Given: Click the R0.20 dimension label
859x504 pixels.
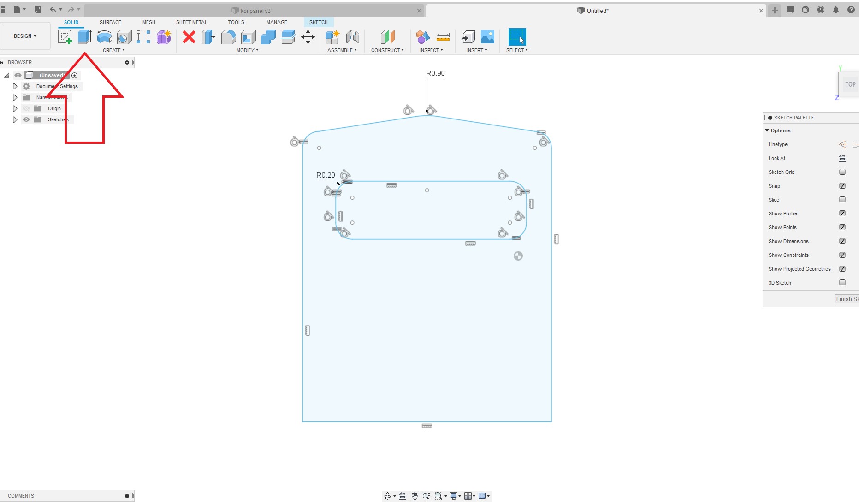Looking at the screenshot, I should [326, 175].
